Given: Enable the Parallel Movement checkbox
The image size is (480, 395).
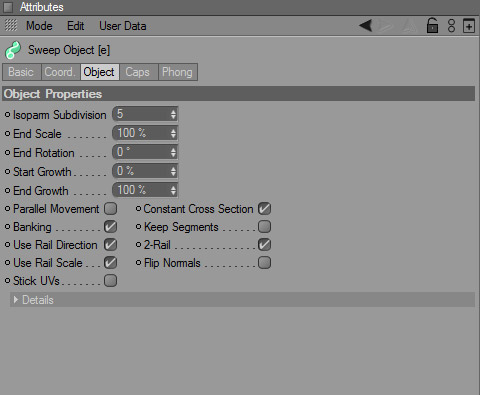Looking at the screenshot, I should (x=110, y=209).
